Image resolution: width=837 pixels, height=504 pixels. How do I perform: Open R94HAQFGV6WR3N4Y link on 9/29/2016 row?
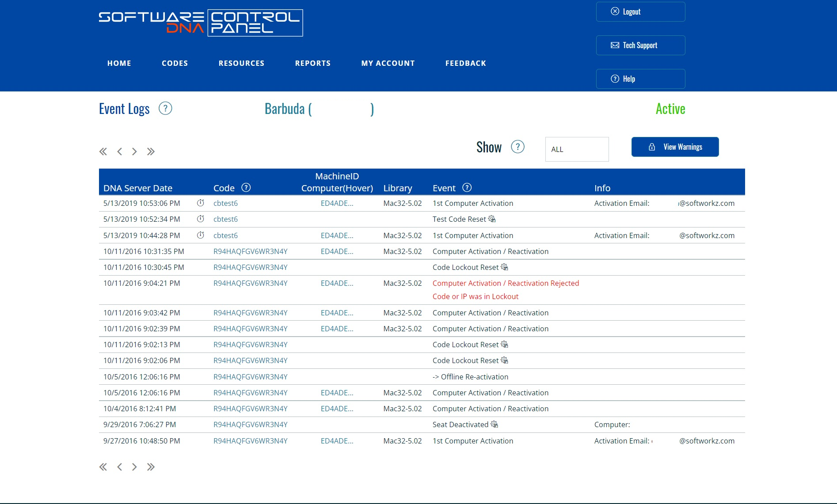251,424
